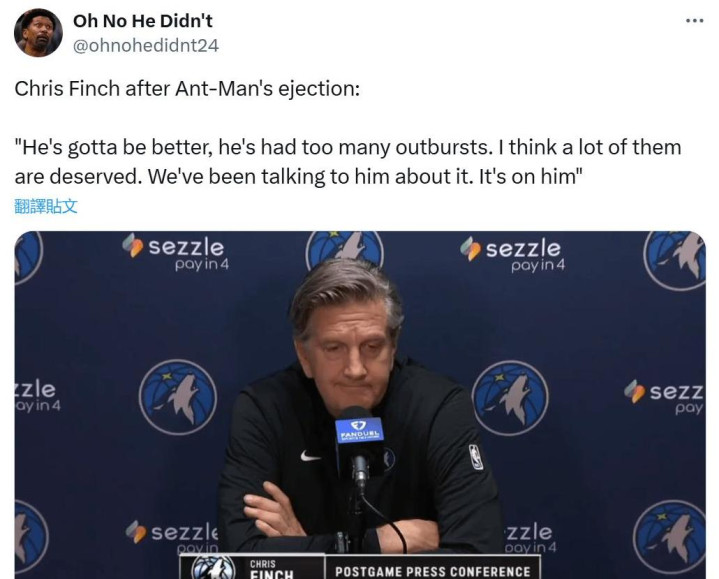This screenshot has width=719, height=579.
Task: Click the Timberwolves logo in the caption bar
Action: (213, 568)
